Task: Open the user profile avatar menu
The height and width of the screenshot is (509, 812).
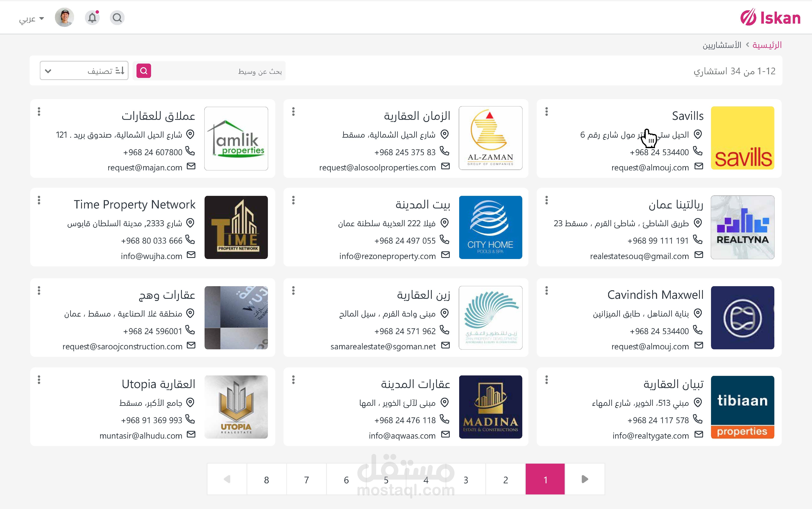Action: click(64, 18)
